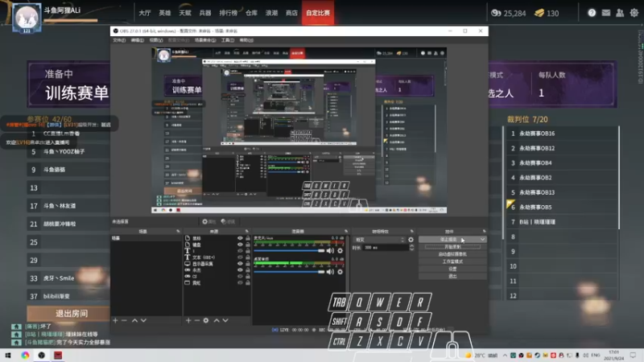The image size is (644, 362).
Task: Toggle visibility of the source named 1
Action: (240, 251)
